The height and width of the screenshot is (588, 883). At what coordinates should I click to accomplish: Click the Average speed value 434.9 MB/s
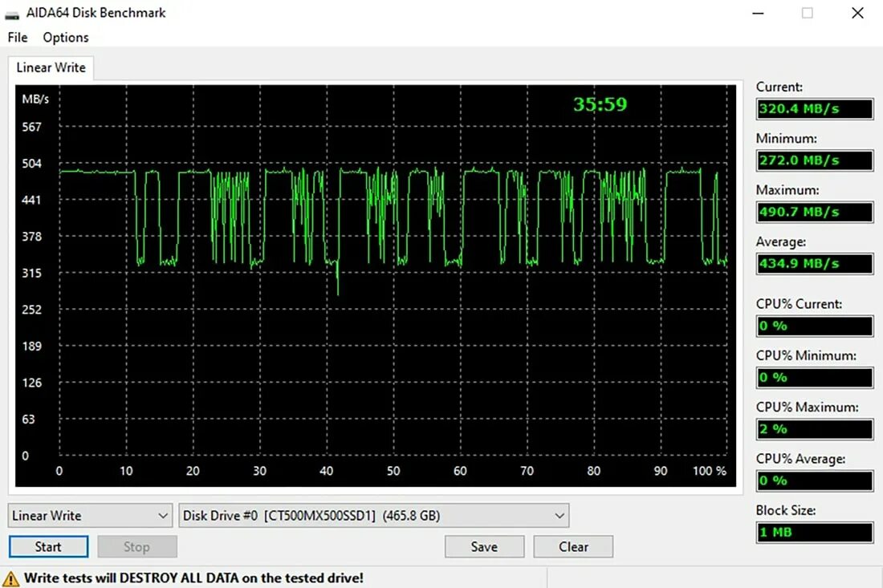pos(814,263)
